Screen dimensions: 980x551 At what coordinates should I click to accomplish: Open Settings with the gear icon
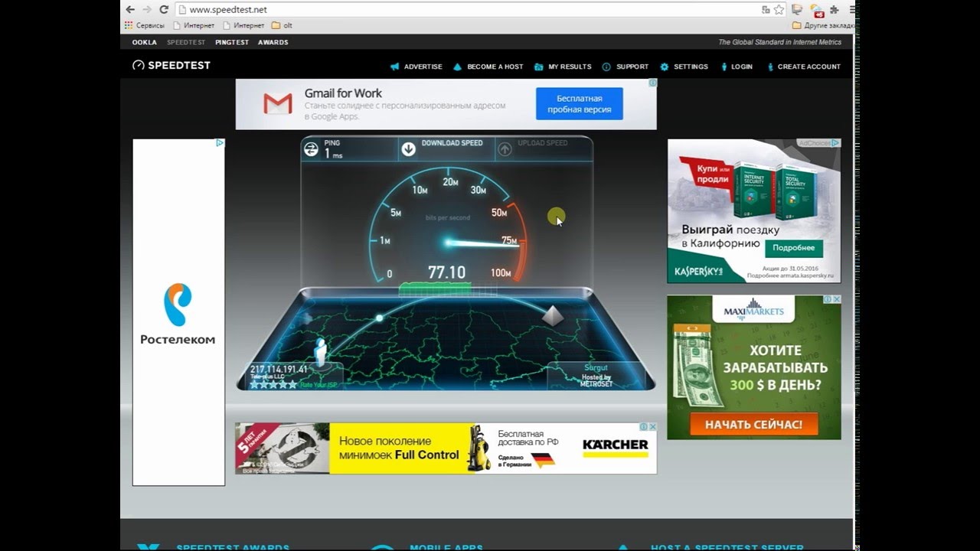pos(665,67)
